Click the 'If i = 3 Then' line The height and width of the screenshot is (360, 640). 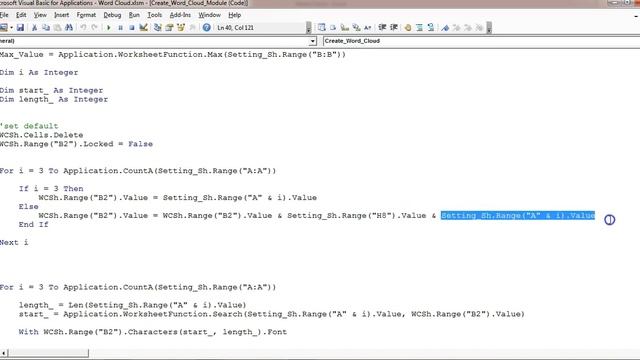pyautogui.click(x=51, y=189)
